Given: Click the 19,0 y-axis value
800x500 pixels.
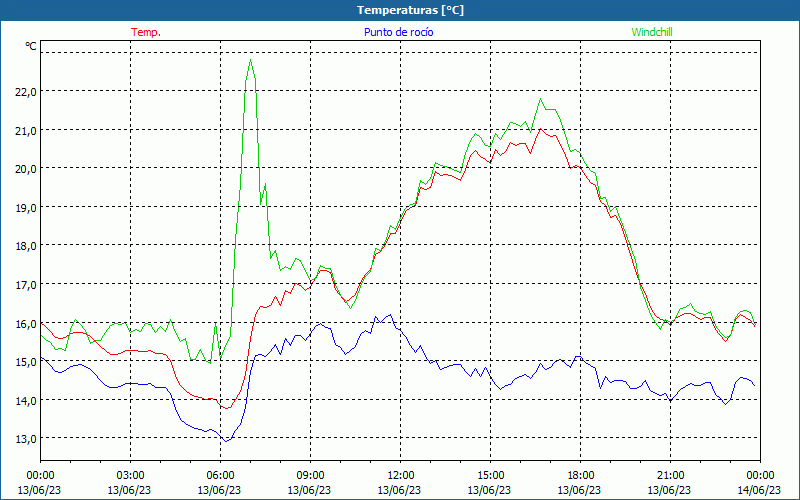Looking at the screenshot, I should (x=26, y=208).
